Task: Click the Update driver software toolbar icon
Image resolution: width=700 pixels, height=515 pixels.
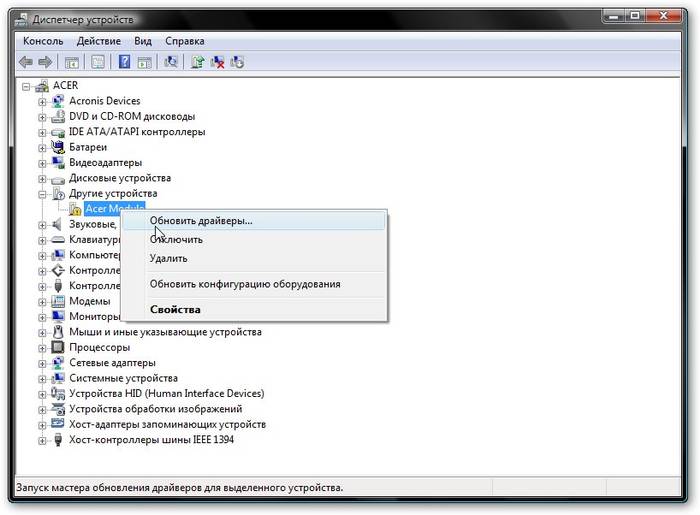Action: pos(198,62)
